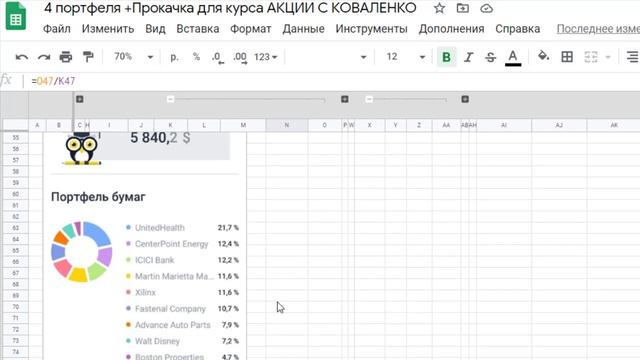The image size is (640, 360).
Task: Open the text color picker
Action: tap(513, 58)
